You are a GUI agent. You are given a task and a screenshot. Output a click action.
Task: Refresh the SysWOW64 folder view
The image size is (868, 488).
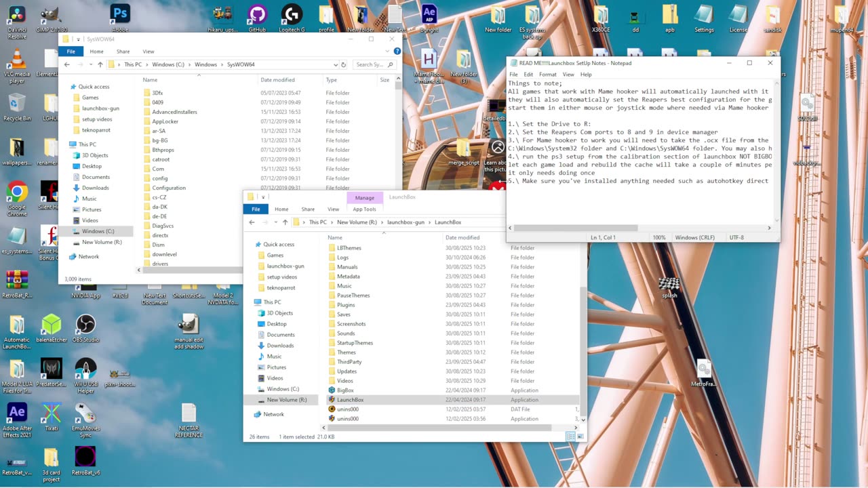pyautogui.click(x=344, y=64)
